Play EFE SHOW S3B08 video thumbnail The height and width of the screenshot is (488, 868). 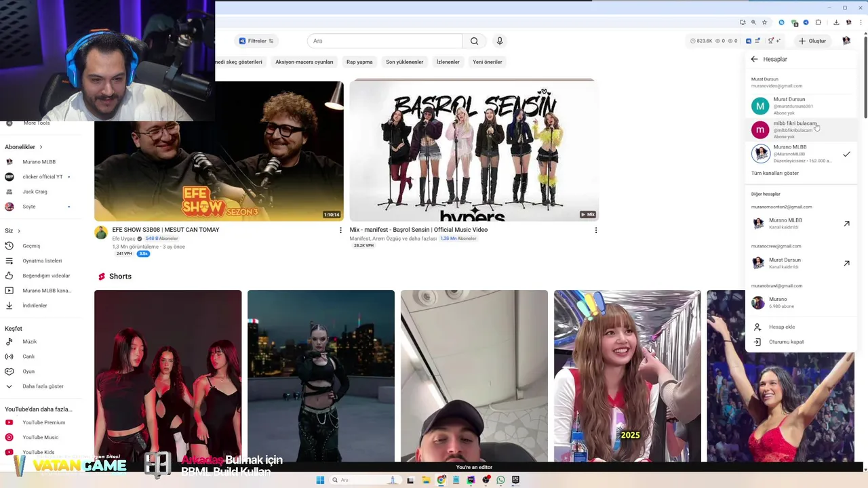[219, 151]
